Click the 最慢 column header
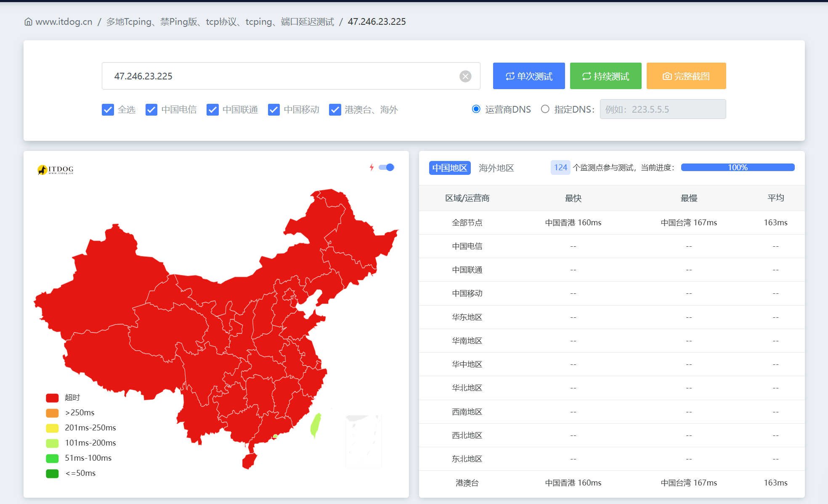 pos(689,198)
